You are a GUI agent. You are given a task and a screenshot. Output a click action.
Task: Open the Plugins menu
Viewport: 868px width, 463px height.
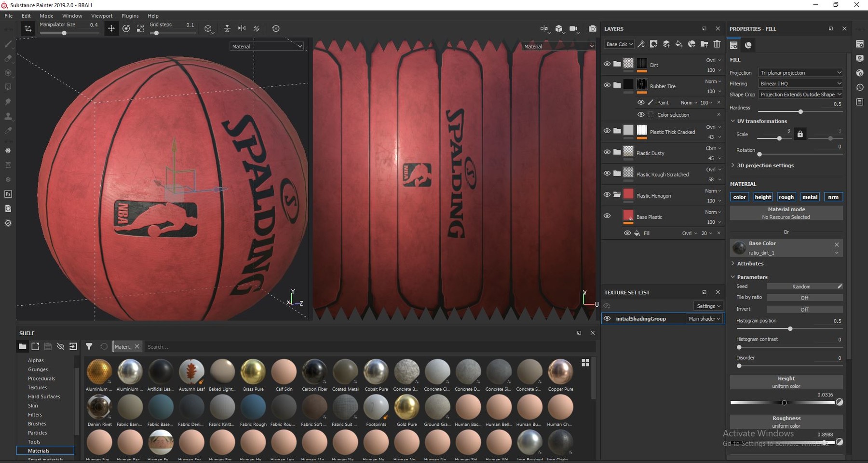click(x=130, y=15)
